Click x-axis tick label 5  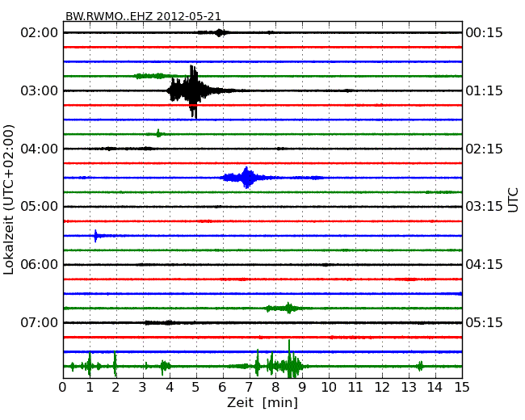click(196, 387)
